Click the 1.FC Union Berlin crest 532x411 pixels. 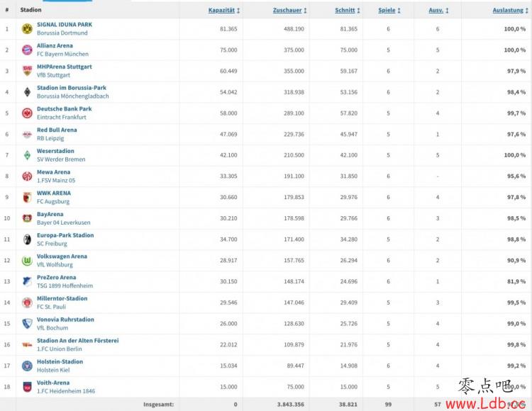click(x=27, y=344)
